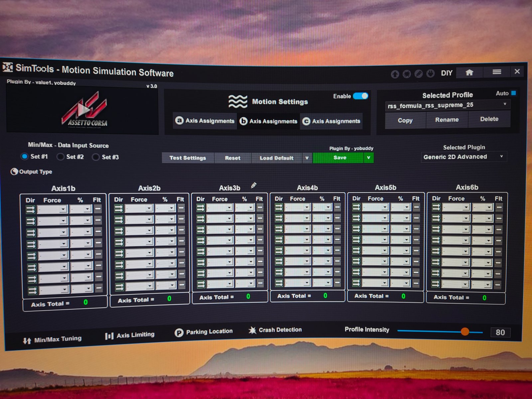532x399 pixels.
Task: Click the Load Default button
Action: click(x=277, y=158)
